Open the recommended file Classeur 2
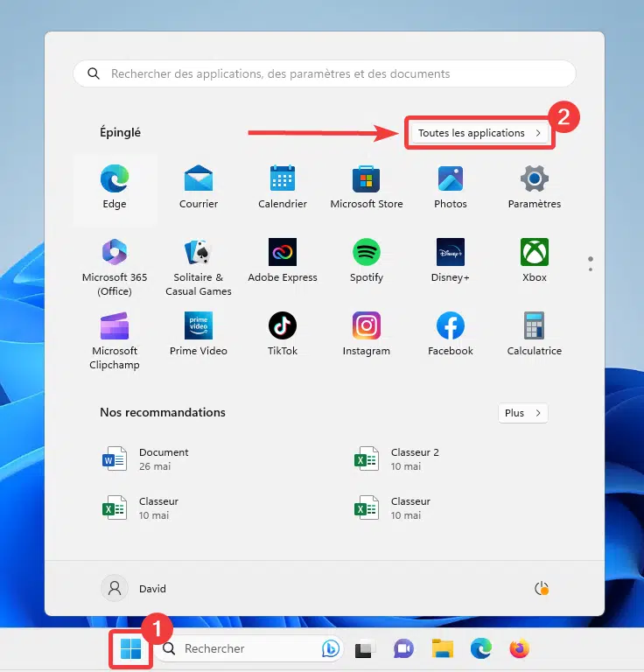This screenshot has height=672, width=644. pos(397,459)
